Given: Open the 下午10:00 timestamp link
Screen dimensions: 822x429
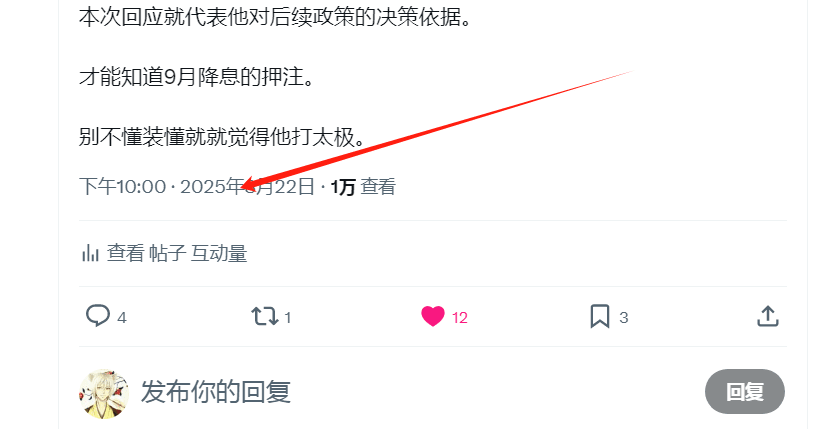Looking at the screenshot, I should tap(123, 187).
